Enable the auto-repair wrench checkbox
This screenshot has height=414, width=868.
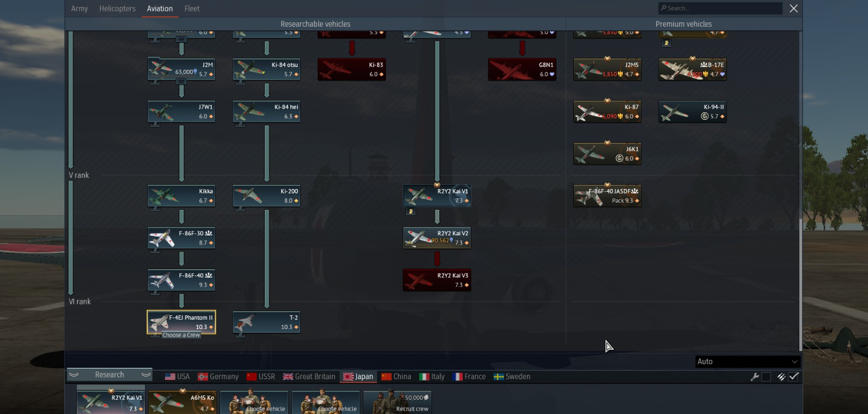(766, 377)
